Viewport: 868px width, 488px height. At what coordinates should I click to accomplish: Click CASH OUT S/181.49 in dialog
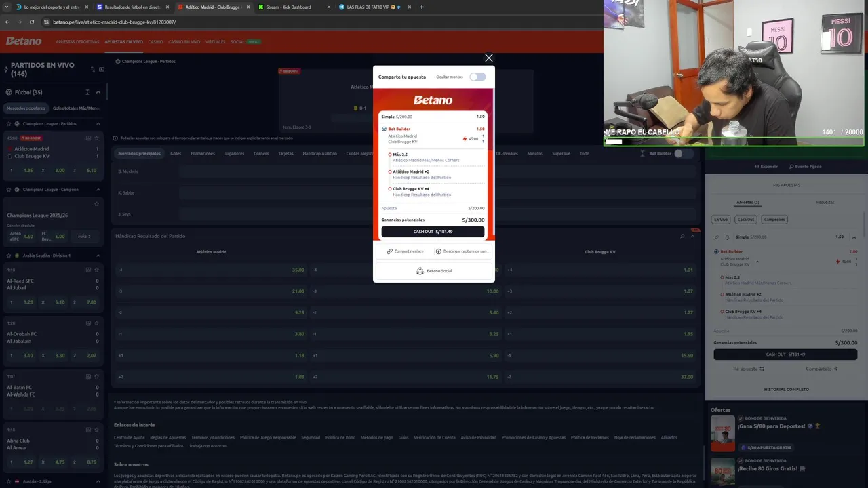tap(433, 232)
